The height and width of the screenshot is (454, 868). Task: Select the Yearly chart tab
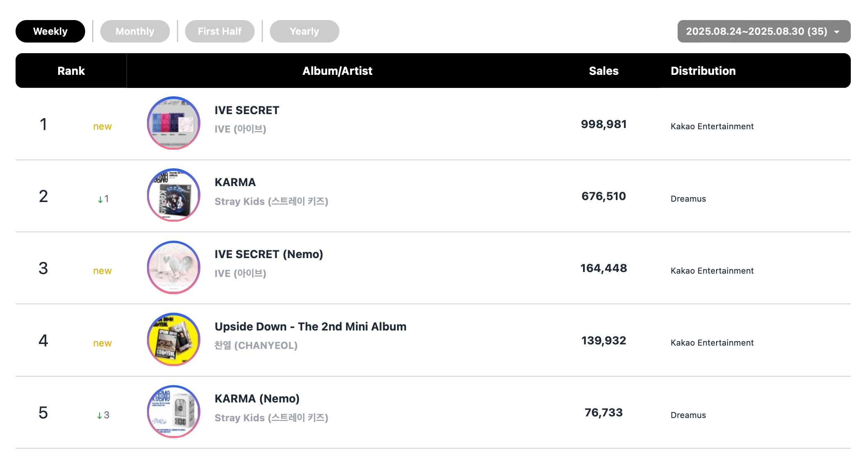(x=305, y=31)
